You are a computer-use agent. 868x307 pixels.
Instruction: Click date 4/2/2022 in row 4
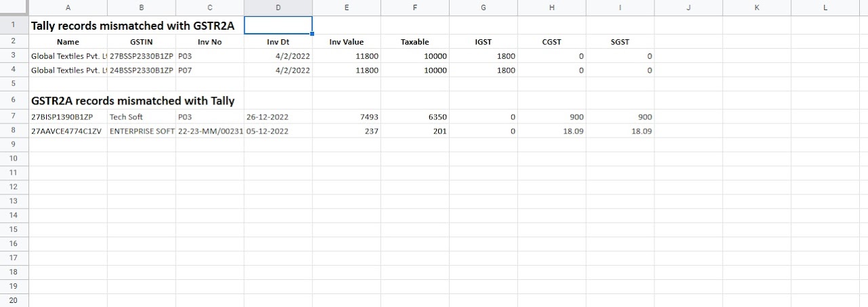point(278,70)
